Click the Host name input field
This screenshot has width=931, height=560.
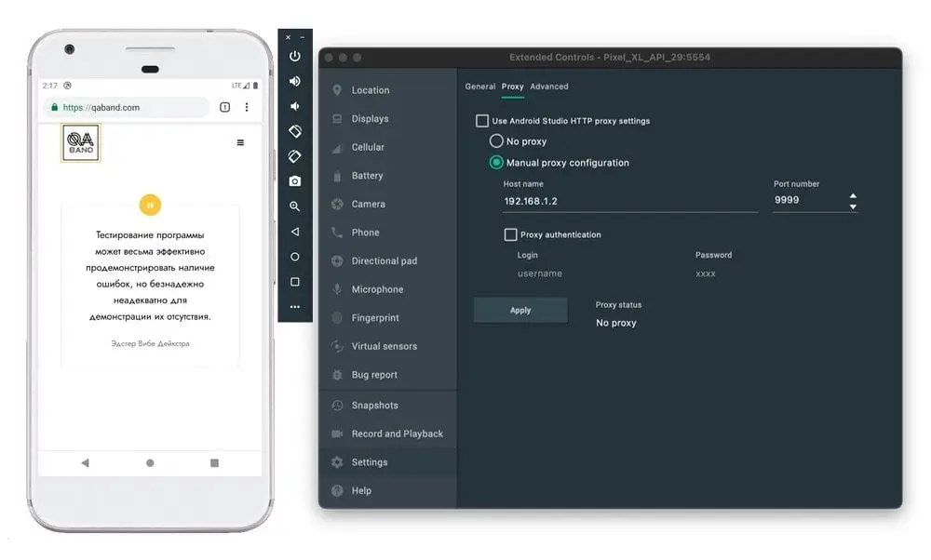click(x=629, y=201)
